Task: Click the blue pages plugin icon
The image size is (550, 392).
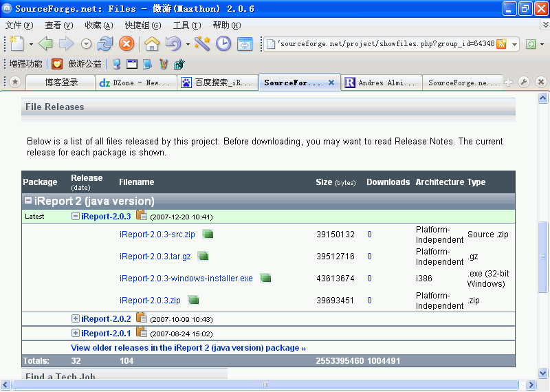Action: (147, 64)
